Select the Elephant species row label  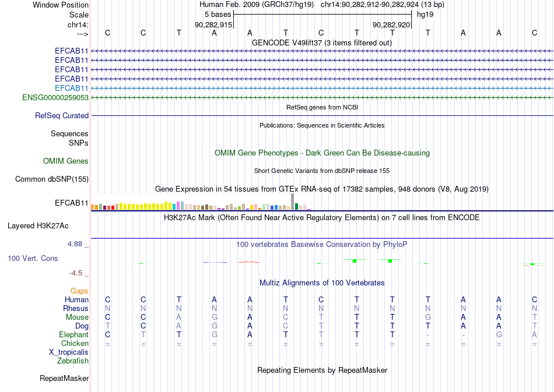[x=74, y=334]
